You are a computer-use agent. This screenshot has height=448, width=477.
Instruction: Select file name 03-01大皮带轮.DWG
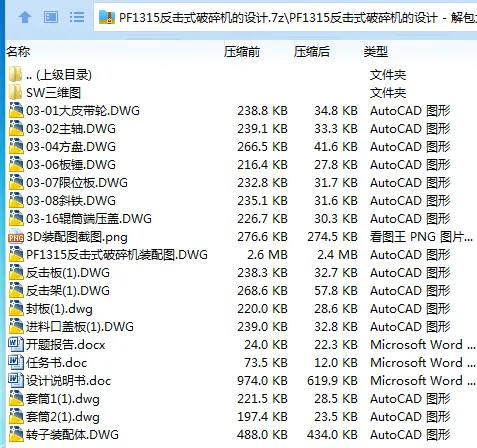(83, 111)
